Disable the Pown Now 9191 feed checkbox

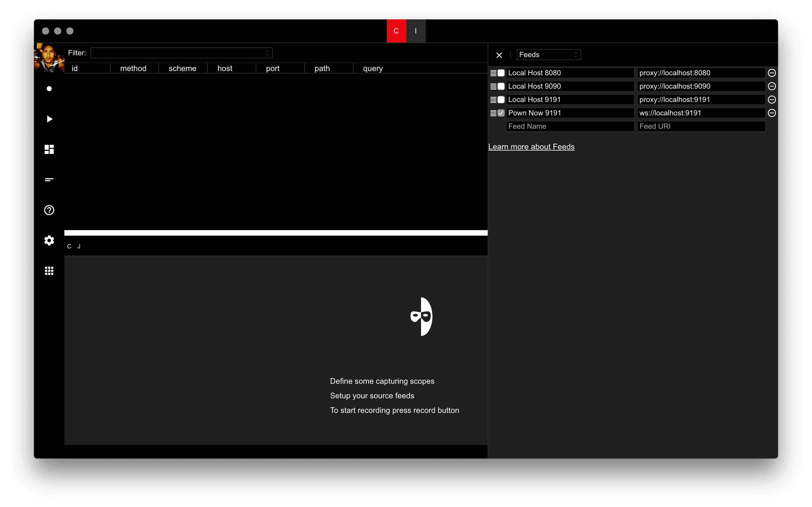click(x=501, y=113)
